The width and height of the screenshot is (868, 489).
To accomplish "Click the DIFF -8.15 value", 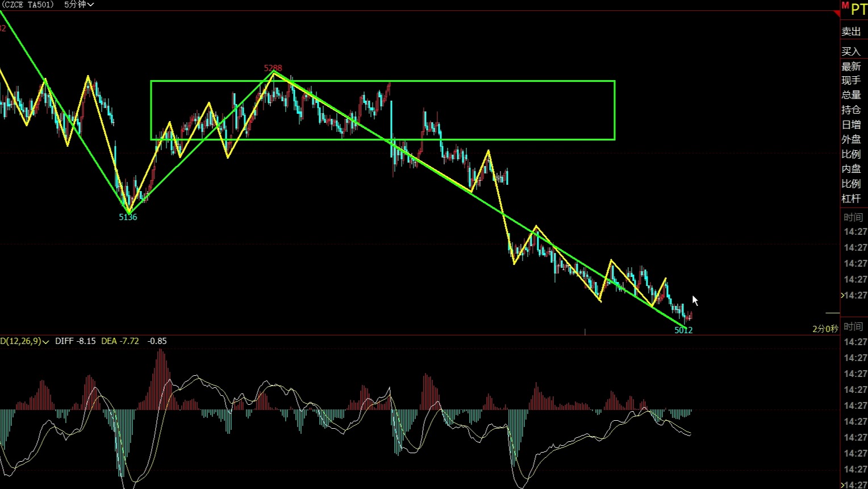I will click(76, 341).
